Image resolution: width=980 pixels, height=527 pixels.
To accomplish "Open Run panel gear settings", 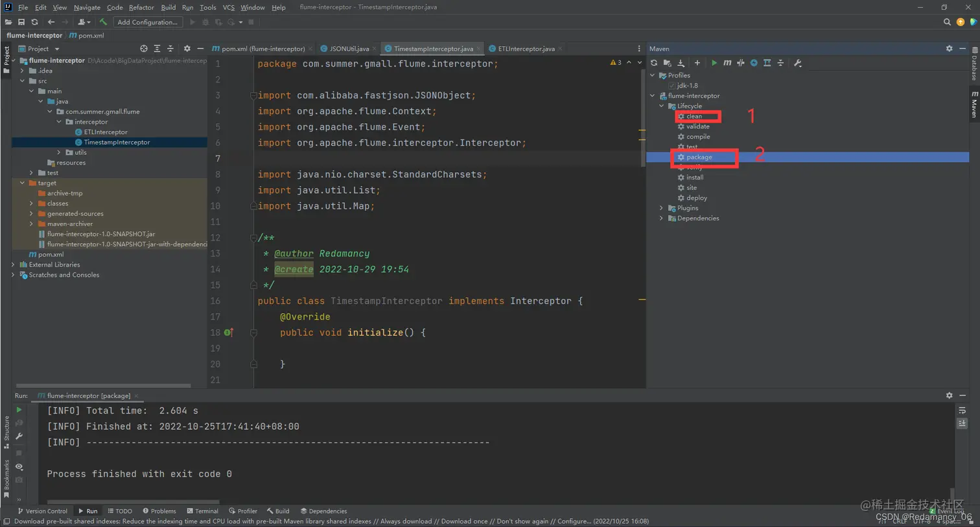I will click(950, 395).
